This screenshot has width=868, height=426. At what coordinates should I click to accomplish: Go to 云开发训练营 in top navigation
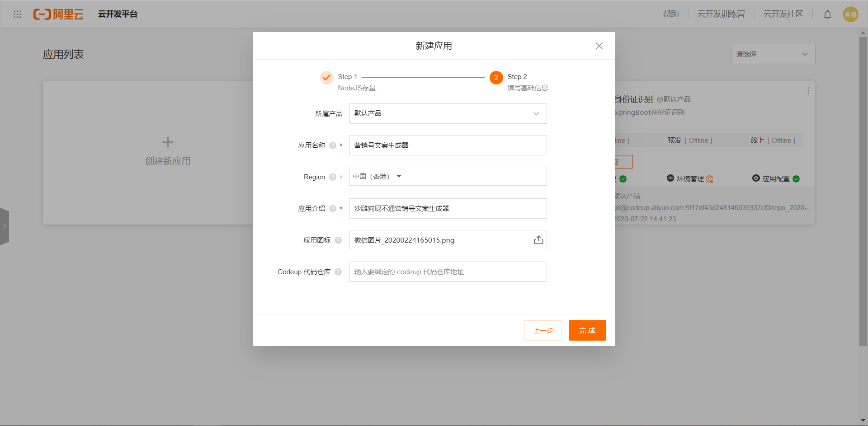(x=721, y=14)
